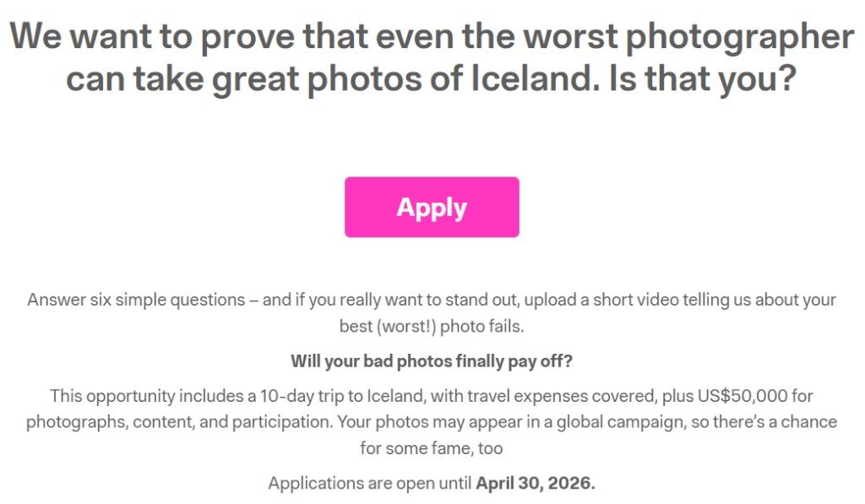This screenshot has width=865, height=504.
Task: Click the pink Apply button
Action: pyautogui.click(x=432, y=207)
